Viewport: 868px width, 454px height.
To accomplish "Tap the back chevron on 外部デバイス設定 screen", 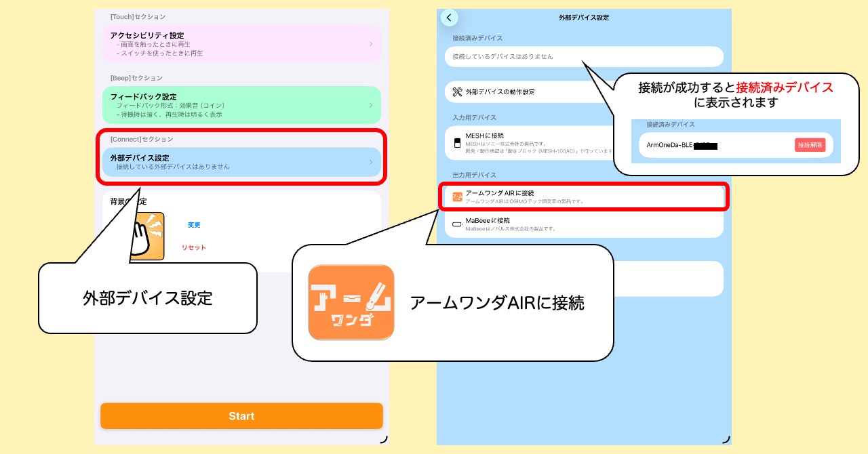I will click(x=450, y=18).
